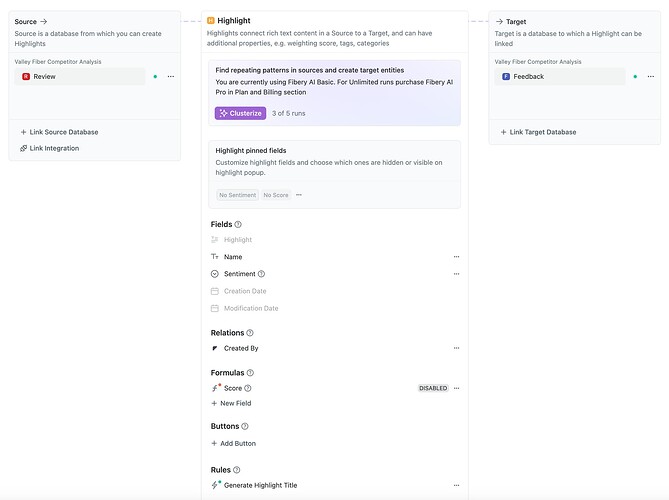The height and width of the screenshot is (500, 669).
Task: Click the Clusterize AI button
Action: pyautogui.click(x=240, y=113)
